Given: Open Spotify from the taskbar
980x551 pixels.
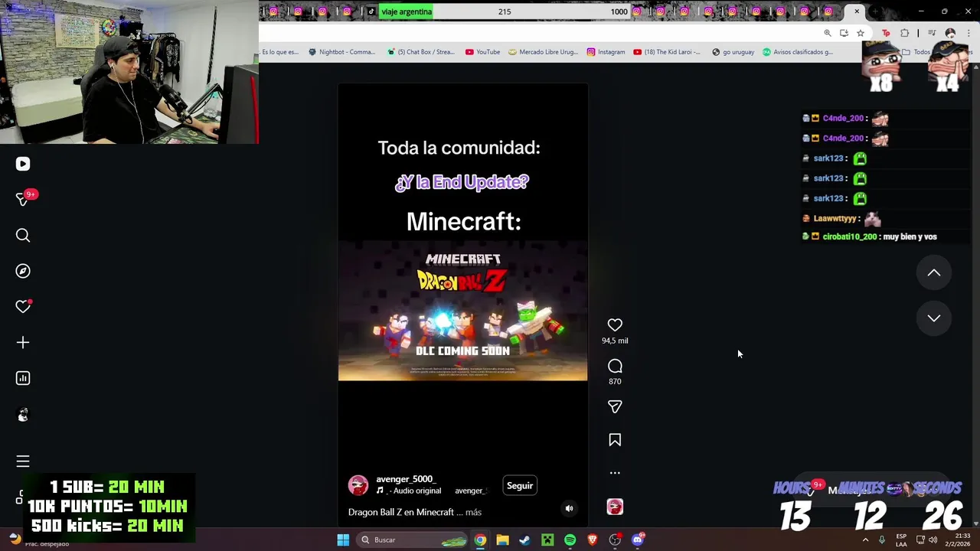Looking at the screenshot, I should click(x=570, y=540).
